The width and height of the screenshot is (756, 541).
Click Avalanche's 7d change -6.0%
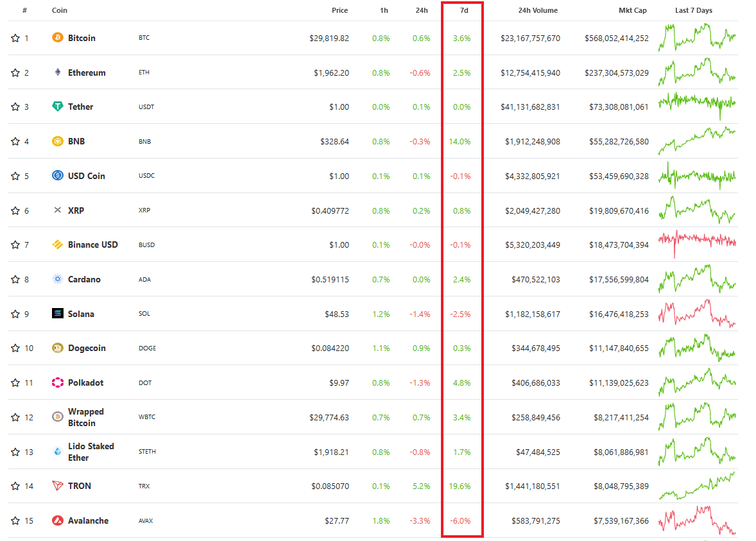pyautogui.click(x=460, y=520)
